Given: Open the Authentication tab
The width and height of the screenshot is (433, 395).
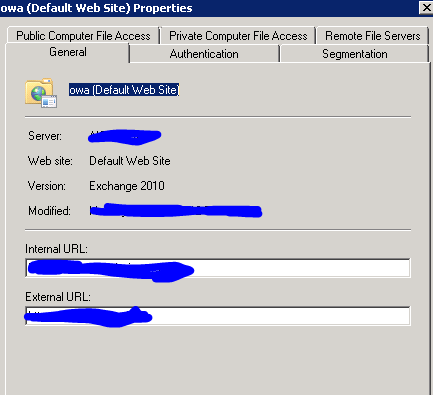Looking at the screenshot, I should [x=204, y=54].
